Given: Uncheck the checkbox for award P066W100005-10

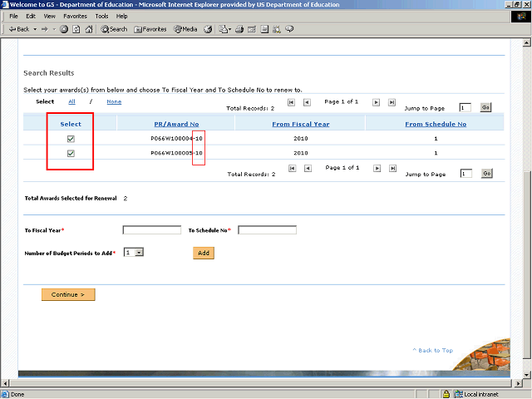Looking at the screenshot, I should (x=71, y=154).
